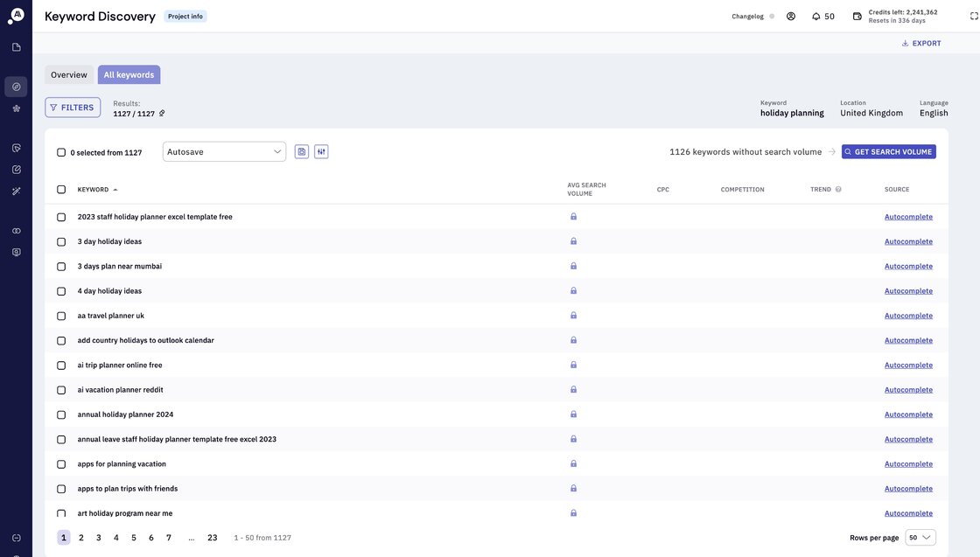Click the Source column header

(897, 189)
